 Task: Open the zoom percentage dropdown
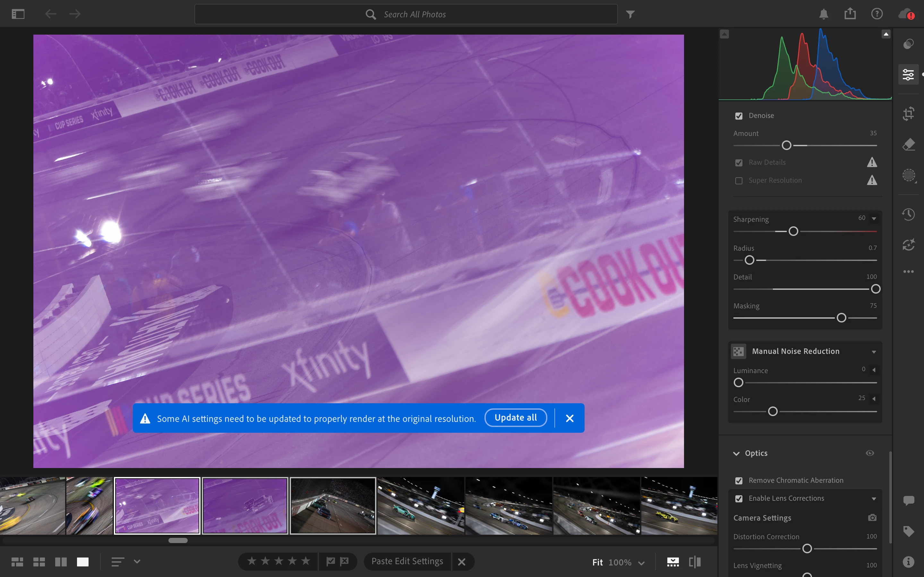[x=641, y=563]
